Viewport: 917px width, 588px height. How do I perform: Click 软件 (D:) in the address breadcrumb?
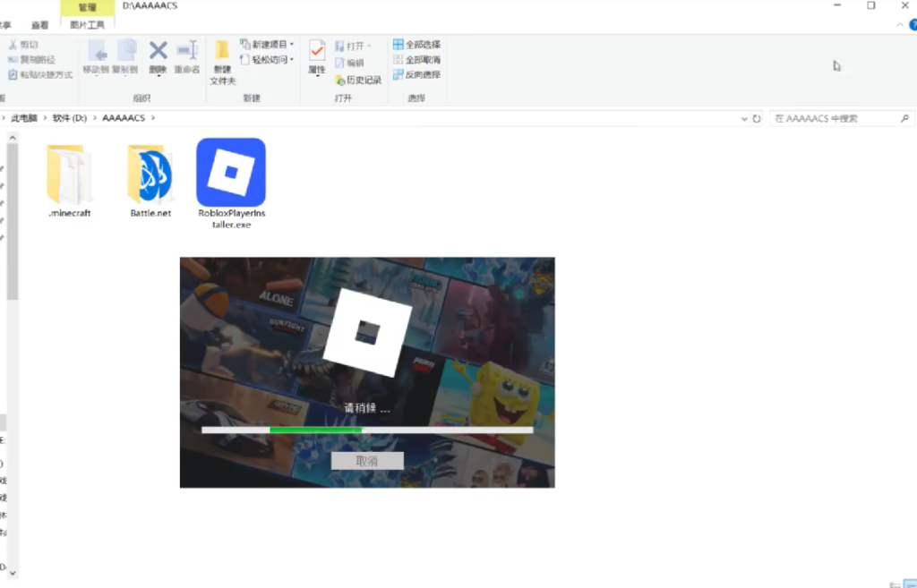(x=70, y=118)
